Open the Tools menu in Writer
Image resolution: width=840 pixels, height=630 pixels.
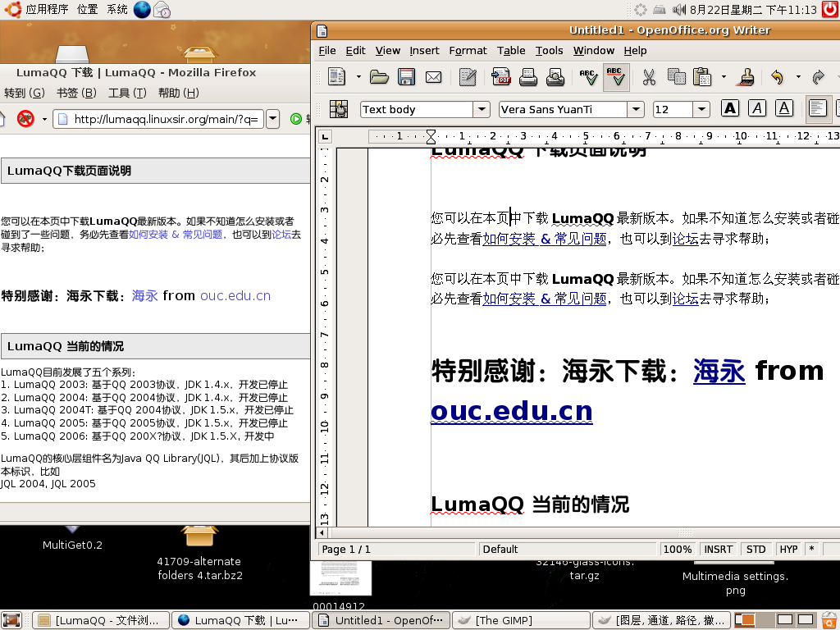pyautogui.click(x=549, y=50)
